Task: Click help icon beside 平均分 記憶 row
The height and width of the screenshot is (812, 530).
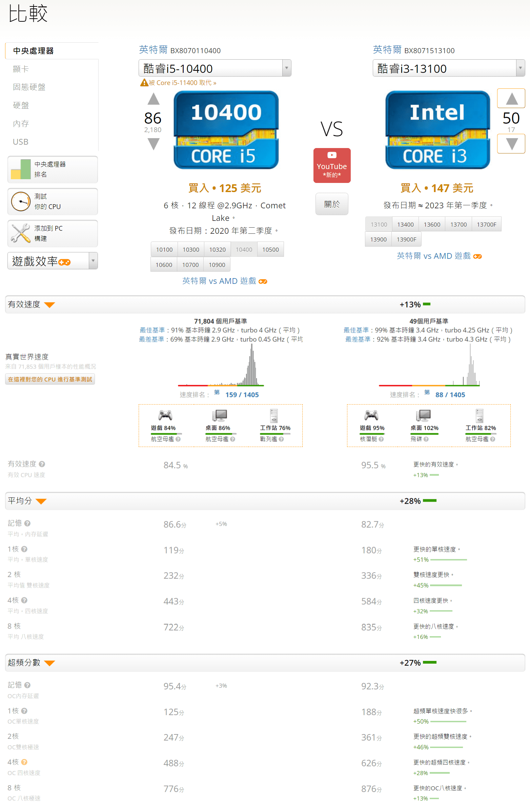Action: point(28,523)
